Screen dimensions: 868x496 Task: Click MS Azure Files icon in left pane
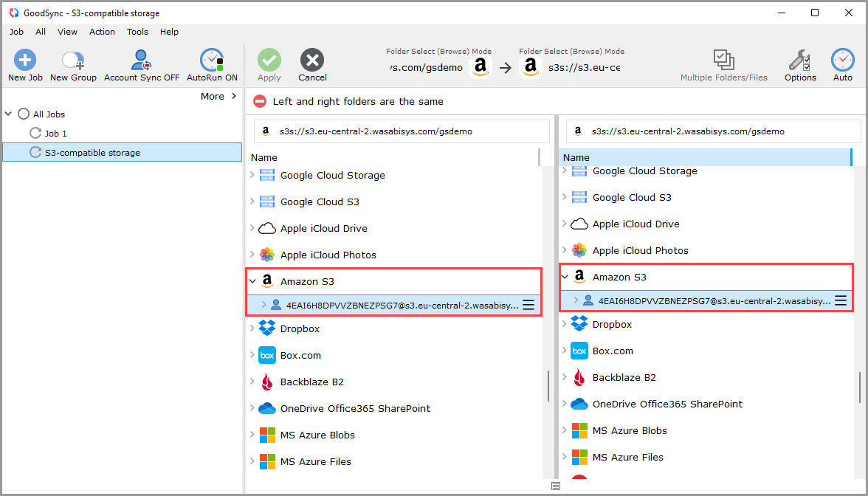[267, 462]
